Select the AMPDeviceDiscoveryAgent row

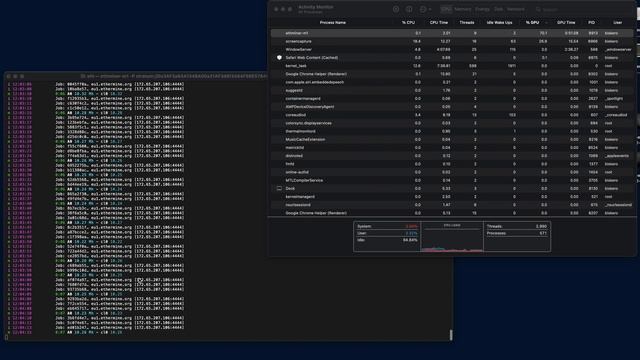[452, 107]
